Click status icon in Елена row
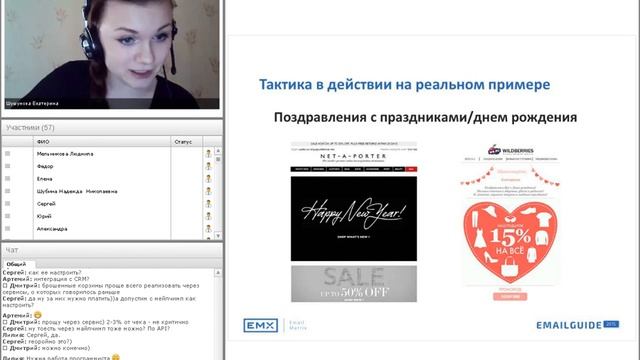Screen dimensions: 640x360 coord(209,178)
